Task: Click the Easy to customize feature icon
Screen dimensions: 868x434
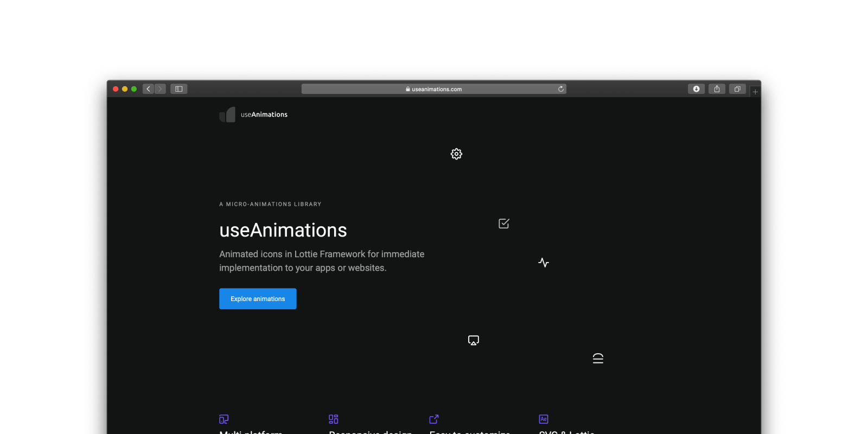Action: [434, 419]
